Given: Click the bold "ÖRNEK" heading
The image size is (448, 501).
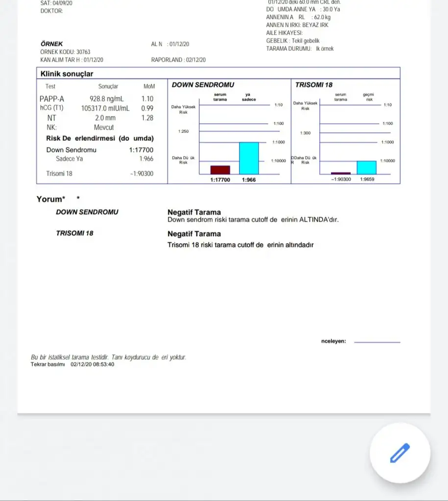Looking at the screenshot, I should point(51,44).
